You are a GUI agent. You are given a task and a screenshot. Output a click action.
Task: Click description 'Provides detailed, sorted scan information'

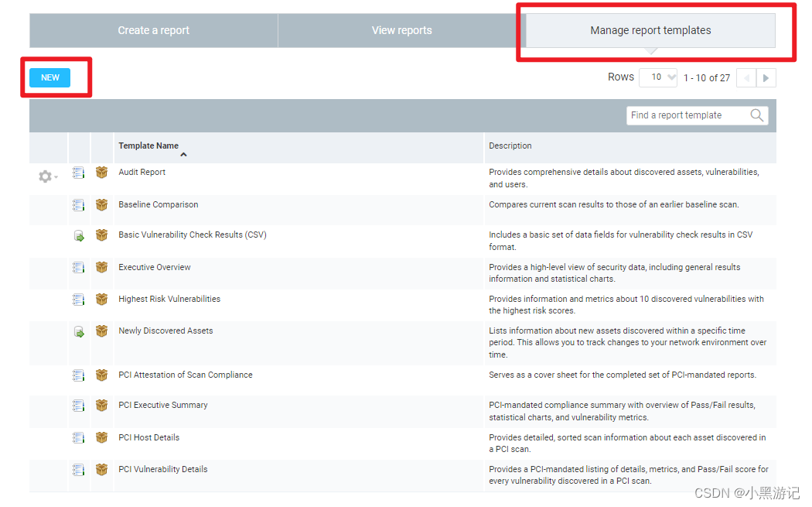click(627, 444)
